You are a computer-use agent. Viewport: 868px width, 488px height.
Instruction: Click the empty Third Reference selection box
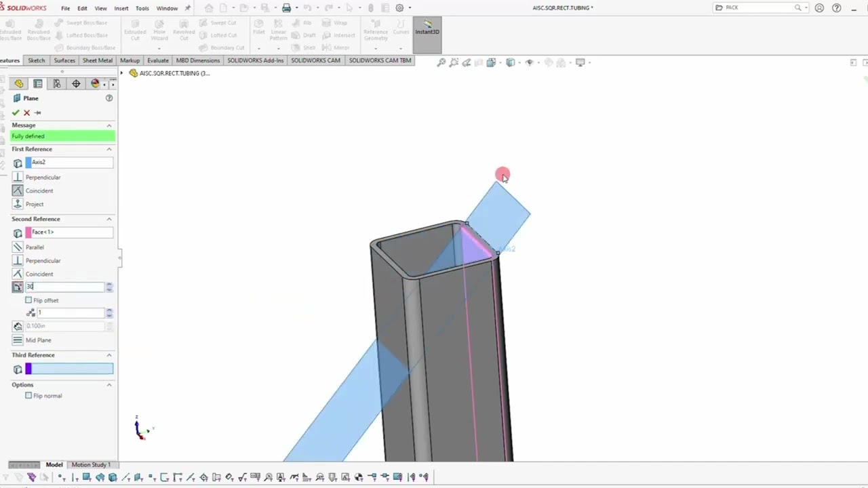pos(69,369)
